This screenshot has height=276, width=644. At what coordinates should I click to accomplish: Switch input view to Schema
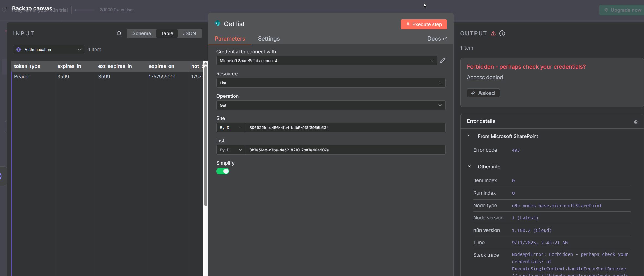[141, 33]
